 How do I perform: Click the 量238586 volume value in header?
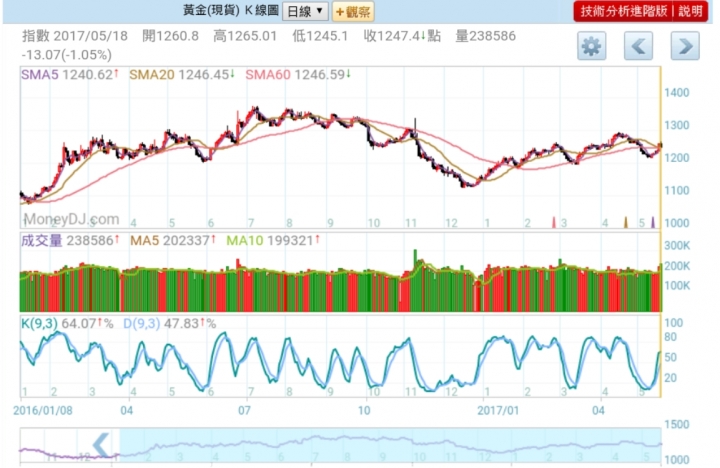pyautogui.click(x=485, y=36)
